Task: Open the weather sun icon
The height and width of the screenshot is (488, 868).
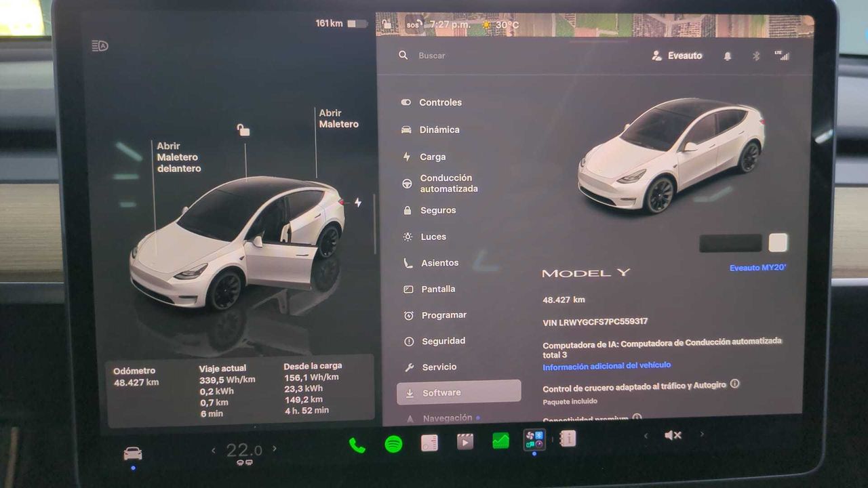Action: tap(486, 26)
